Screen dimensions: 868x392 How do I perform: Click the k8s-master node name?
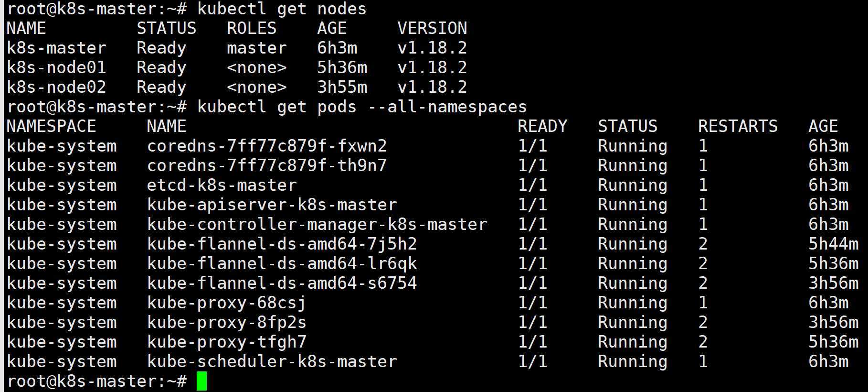56,48
